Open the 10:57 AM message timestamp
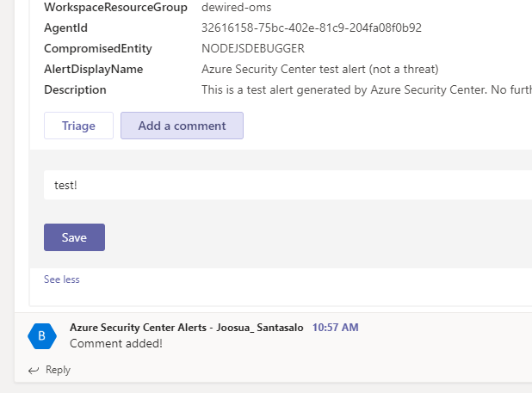The width and height of the screenshot is (532, 393). point(335,328)
